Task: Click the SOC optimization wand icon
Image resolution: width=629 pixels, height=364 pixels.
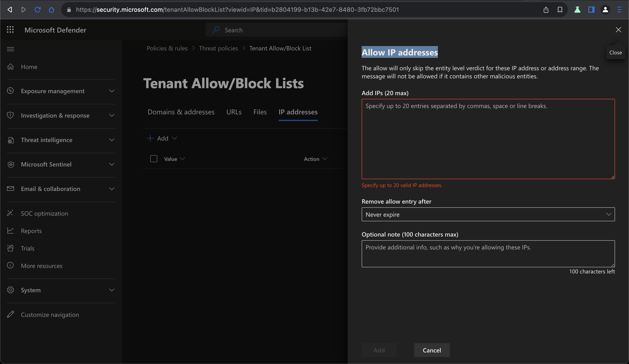Action: pos(10,213)
